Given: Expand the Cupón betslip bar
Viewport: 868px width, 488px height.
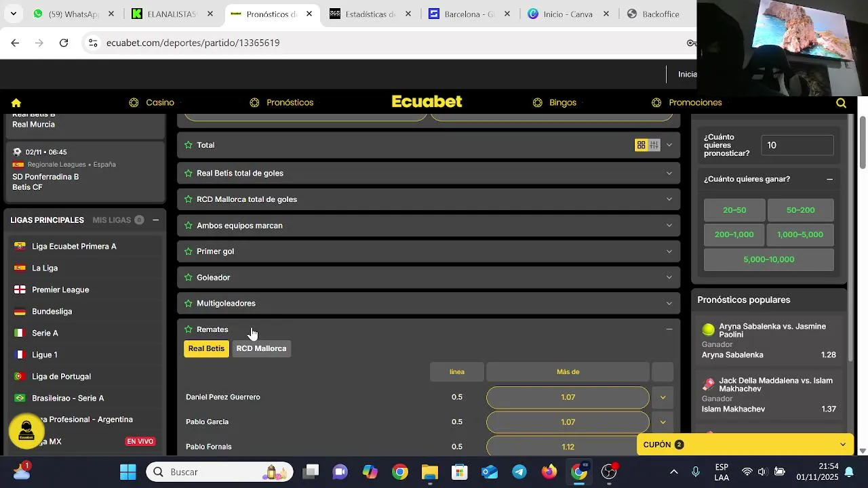Looking at the screenshot, I should (745, 445).
